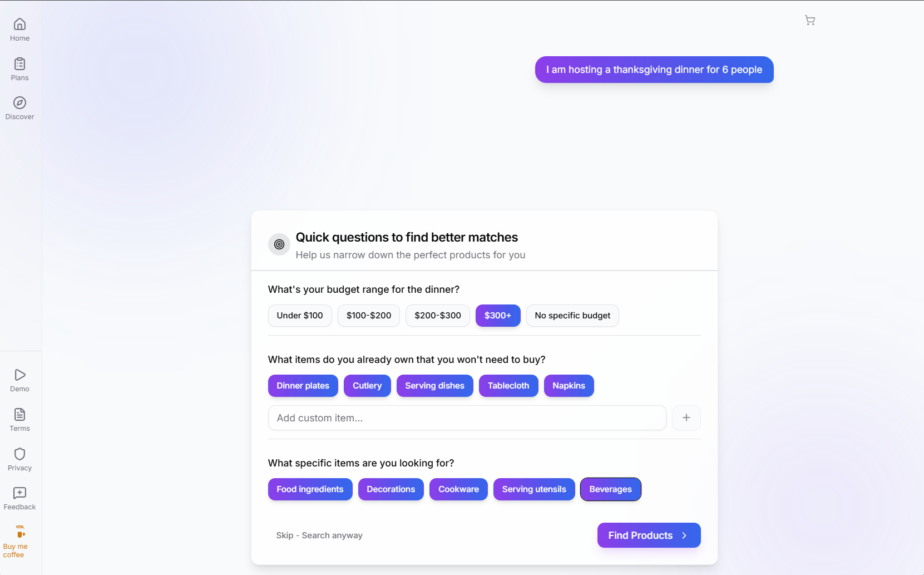This screenshot has width=924, height=575.
Task: Open the Home page from the sidebar
Action: [19, 29]
